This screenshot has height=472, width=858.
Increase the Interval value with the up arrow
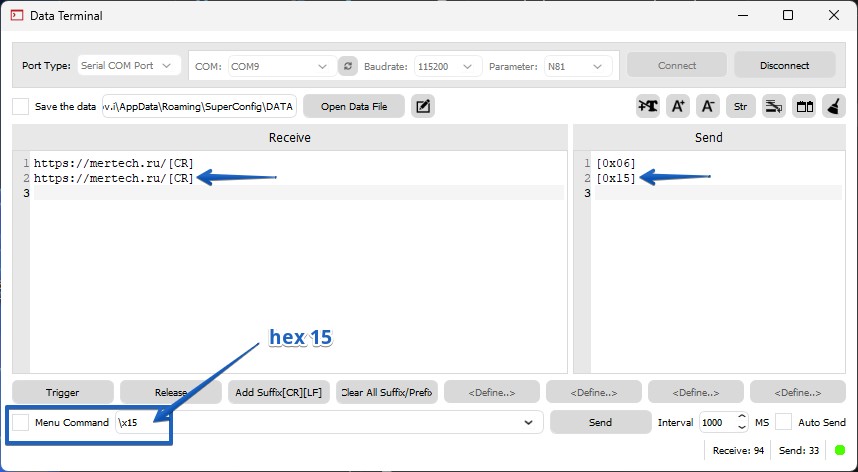pyautogui.click(x=741, y=418)
